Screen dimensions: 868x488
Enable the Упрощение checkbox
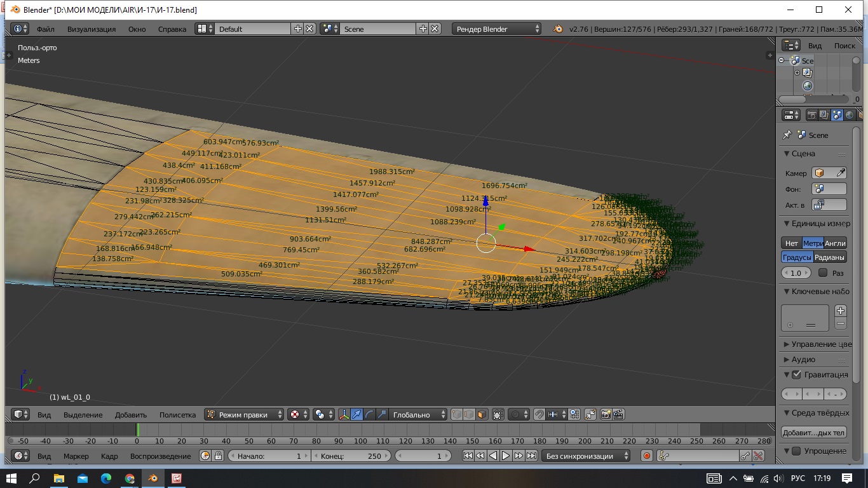click(x=796, y=451)
